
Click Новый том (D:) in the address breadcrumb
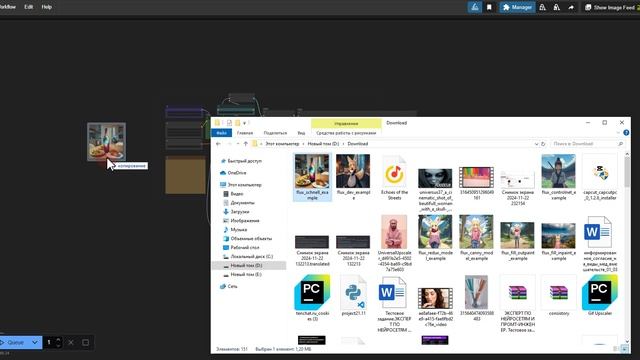tap(323, 144)
